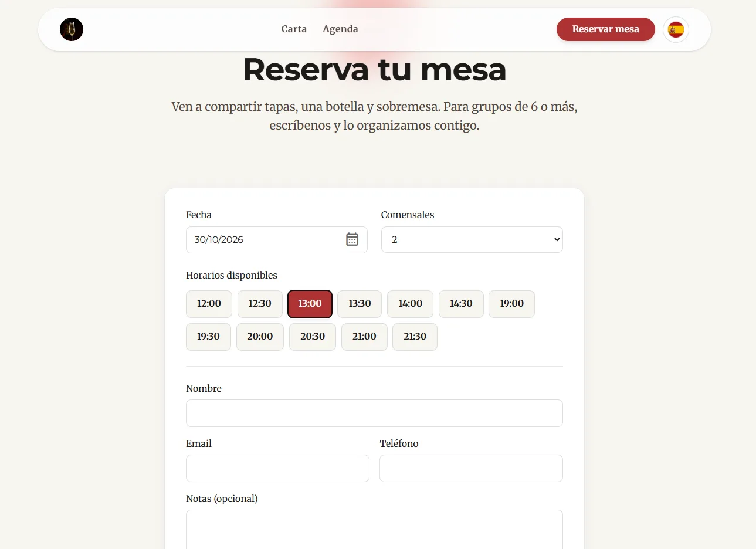Image resolution: width=756 pixels, height=549 pixels.
Task: Deselect the 13:00 time slot
Action: [x=310, y=304]
